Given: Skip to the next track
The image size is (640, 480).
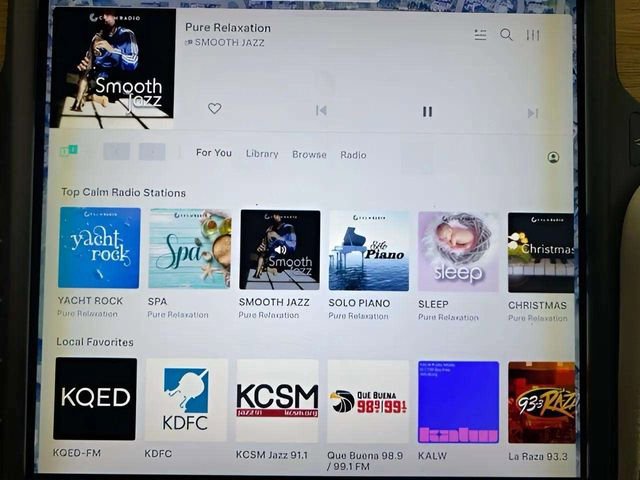Looking at the screenshot, I should 532,113.
